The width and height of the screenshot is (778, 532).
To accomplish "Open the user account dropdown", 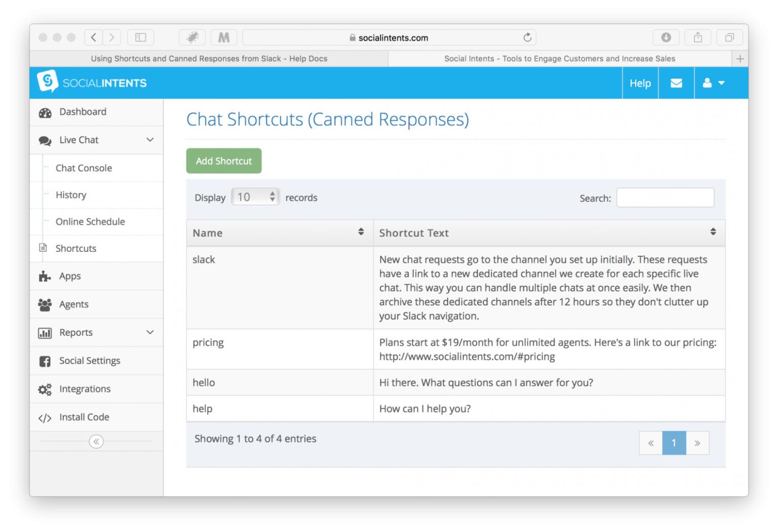I will pos(713,83).
